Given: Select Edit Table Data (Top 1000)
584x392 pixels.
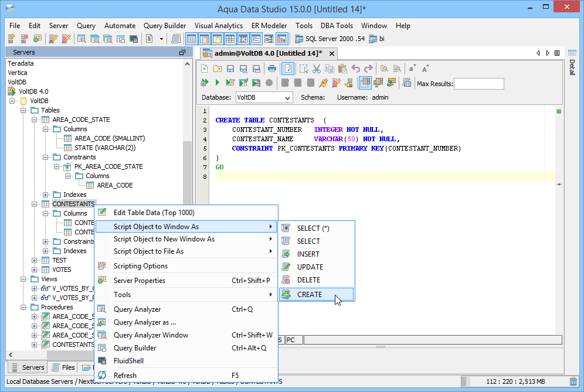Looking at the screenshot, I should coord(154,213).
